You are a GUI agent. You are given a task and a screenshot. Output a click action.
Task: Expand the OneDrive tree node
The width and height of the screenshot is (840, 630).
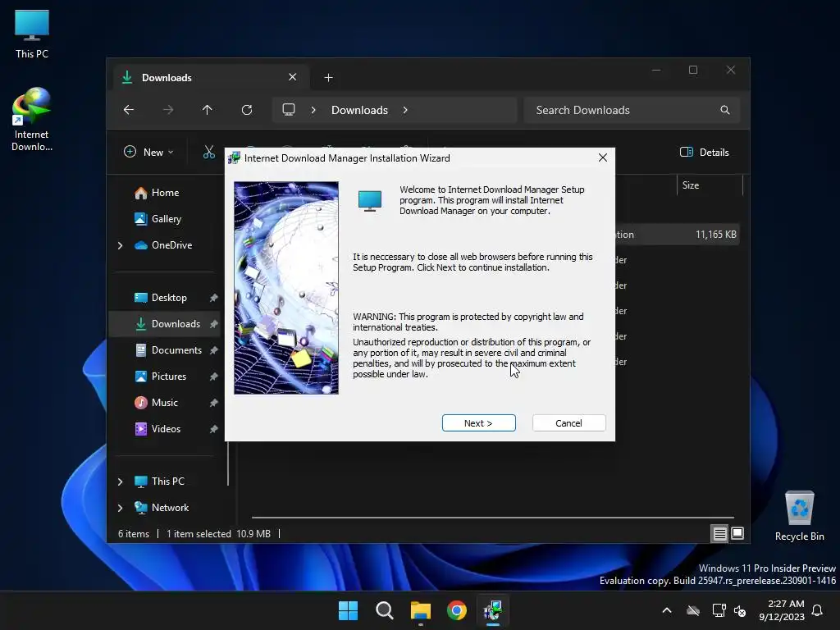(120, 245)
